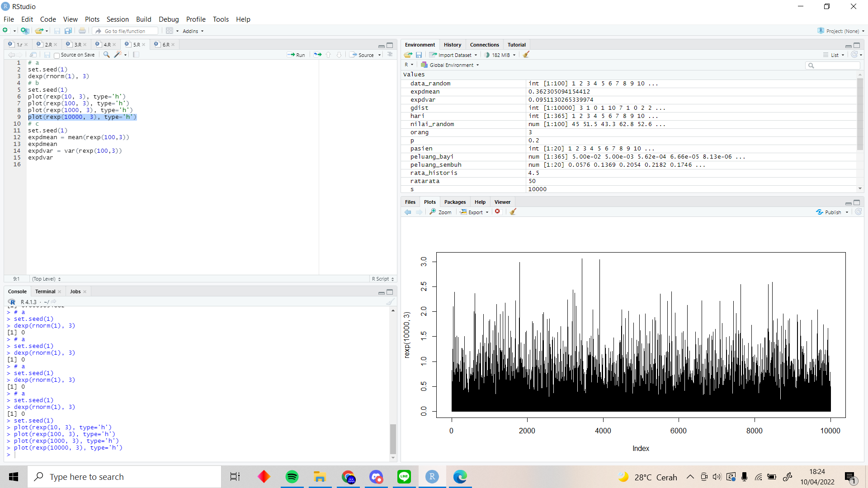Click the Environment search field
This screenshot has height=488, width=868.
(832, 66)
